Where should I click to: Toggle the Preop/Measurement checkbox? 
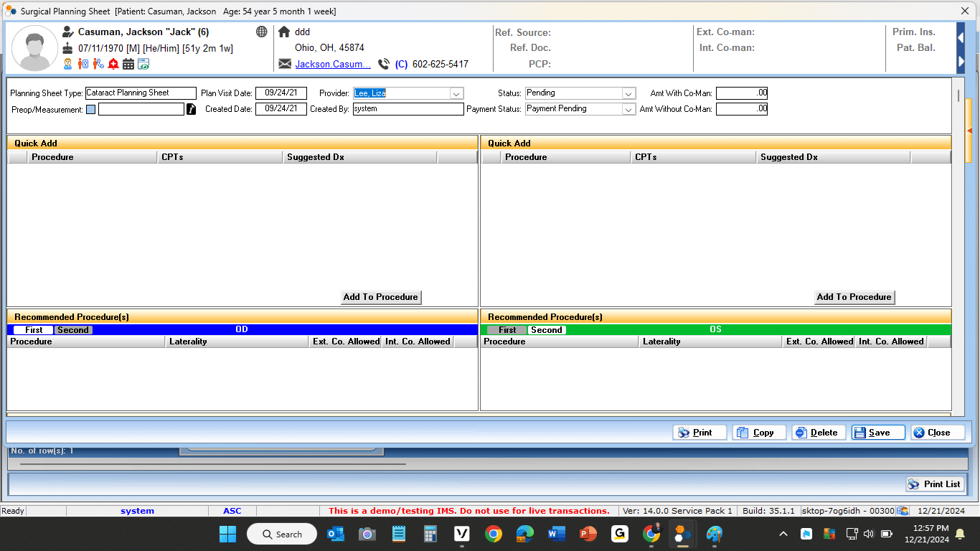click(x=90, y=110)
